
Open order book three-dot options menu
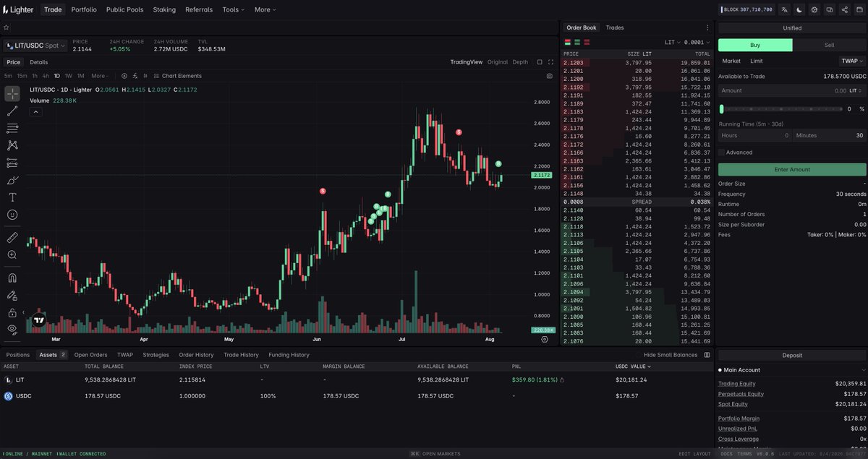pyautogui.click(x=707, y=27)
